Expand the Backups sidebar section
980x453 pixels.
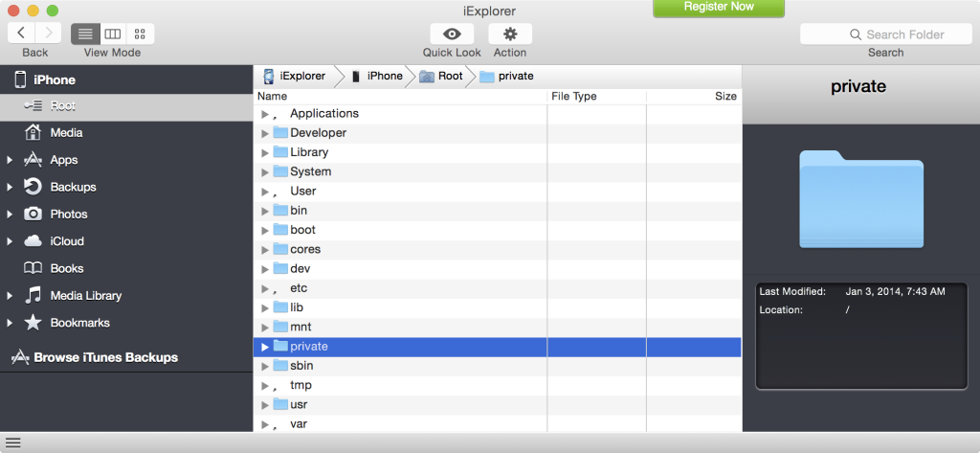(x=10, y=187)
